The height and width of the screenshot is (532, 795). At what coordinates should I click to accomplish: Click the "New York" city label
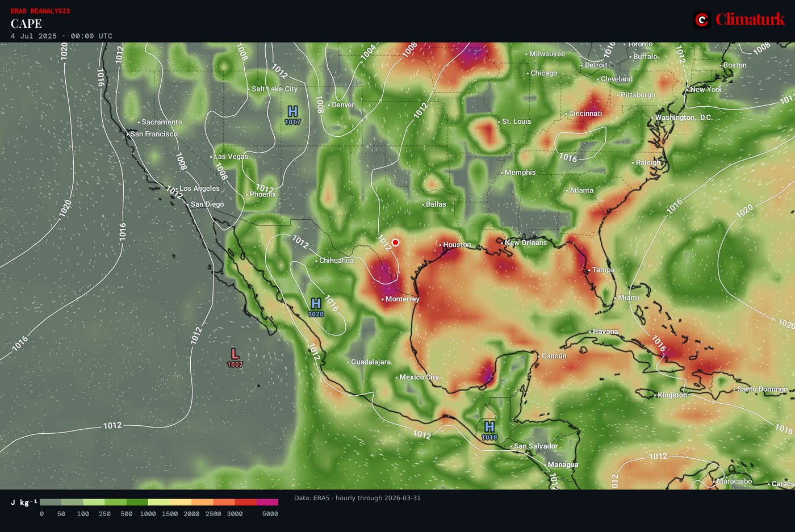(x=706, y=90)
